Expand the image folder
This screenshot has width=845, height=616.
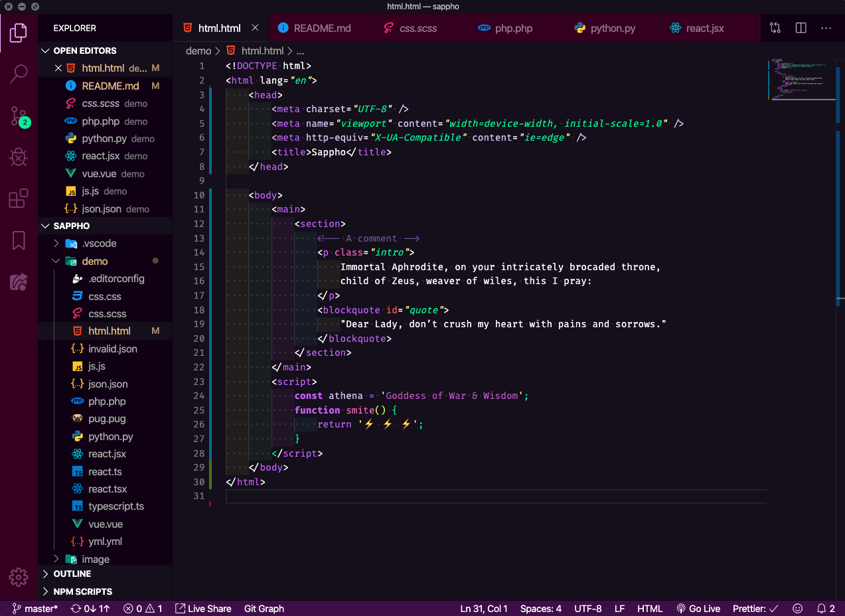(x=105, y=559)
